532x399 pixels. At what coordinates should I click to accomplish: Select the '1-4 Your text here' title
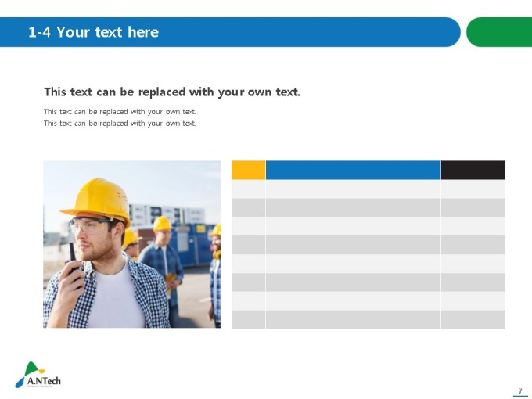[93, 32]
